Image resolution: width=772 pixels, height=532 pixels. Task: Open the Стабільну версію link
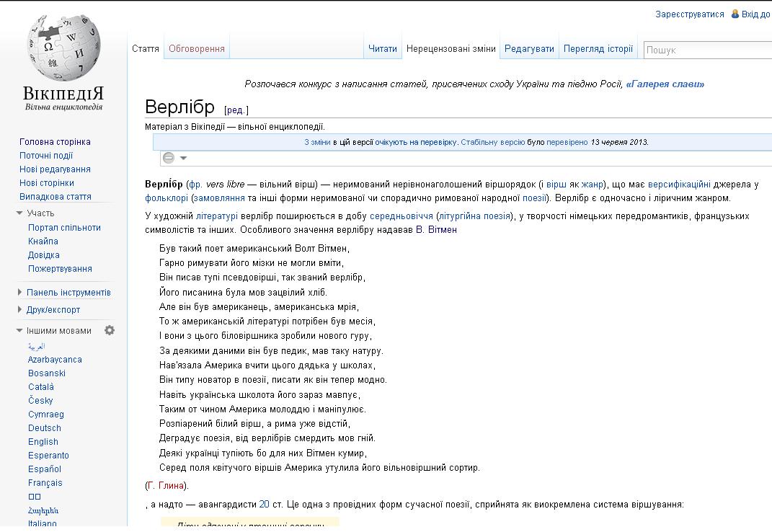click(493, 142)
